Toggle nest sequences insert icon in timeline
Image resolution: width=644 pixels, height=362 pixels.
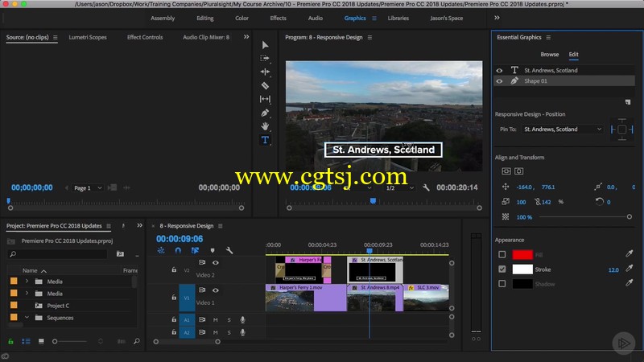click(x=160, y=250)
